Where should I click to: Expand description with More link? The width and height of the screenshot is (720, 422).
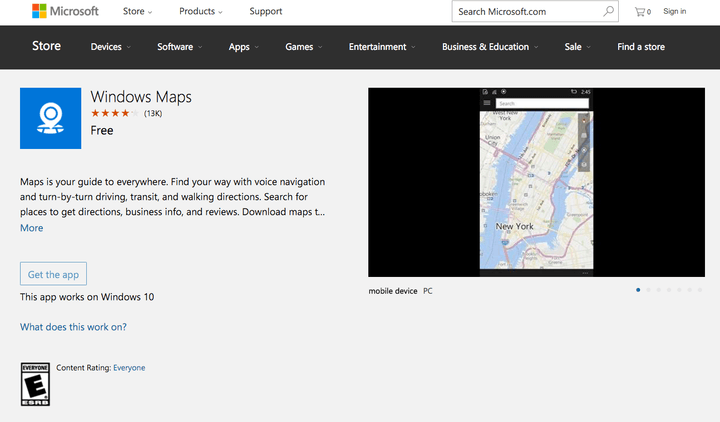pyautogui.click(x=32, y=228)
